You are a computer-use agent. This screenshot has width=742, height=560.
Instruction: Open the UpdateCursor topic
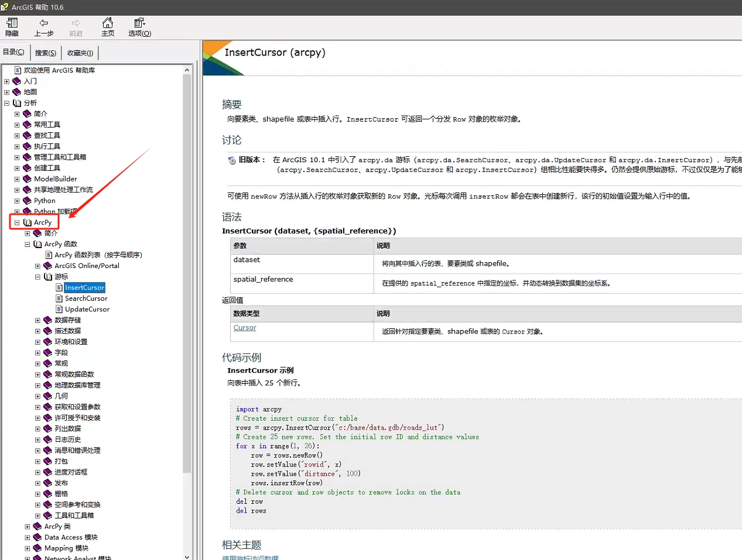point(87,310)
